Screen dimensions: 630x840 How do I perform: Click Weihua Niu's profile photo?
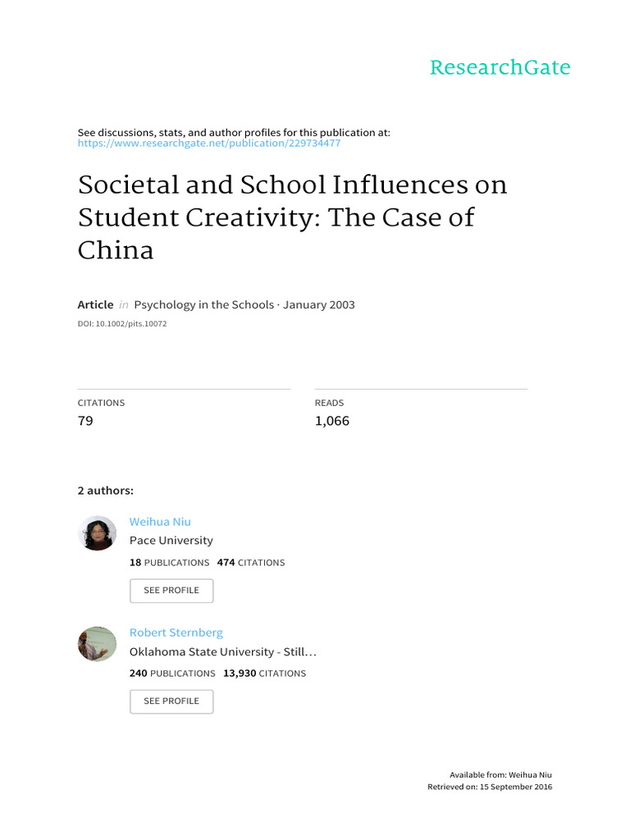(x=97, y=533)
